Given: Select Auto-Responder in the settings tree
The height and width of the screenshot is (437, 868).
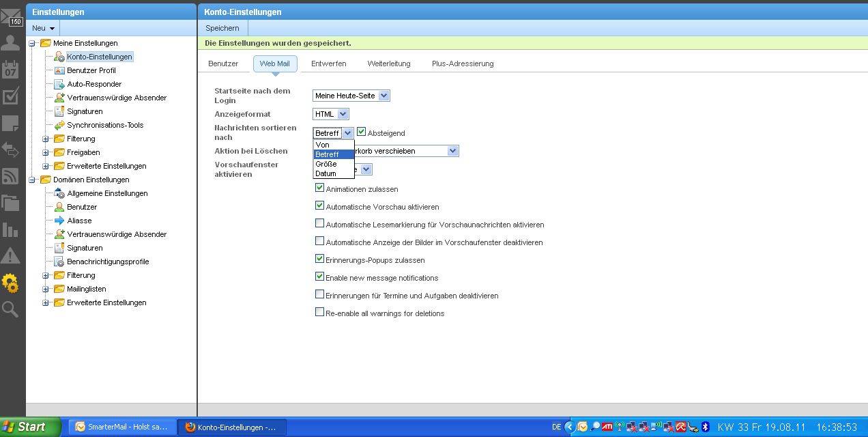Looking at the screenshot, I should 94,84.
